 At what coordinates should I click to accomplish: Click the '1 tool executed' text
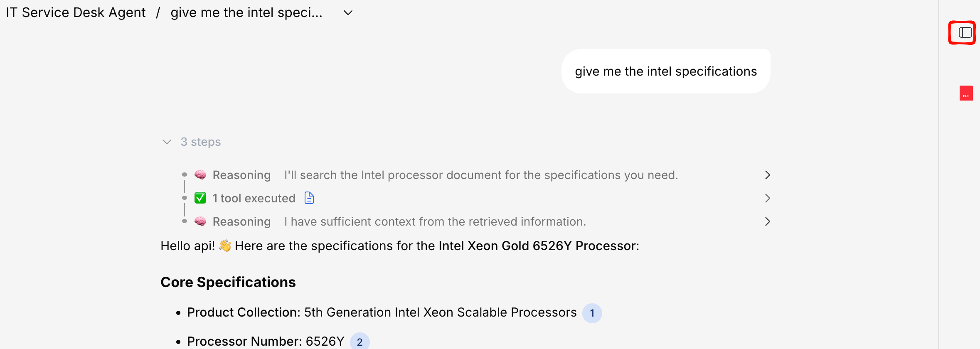[254, 198]
